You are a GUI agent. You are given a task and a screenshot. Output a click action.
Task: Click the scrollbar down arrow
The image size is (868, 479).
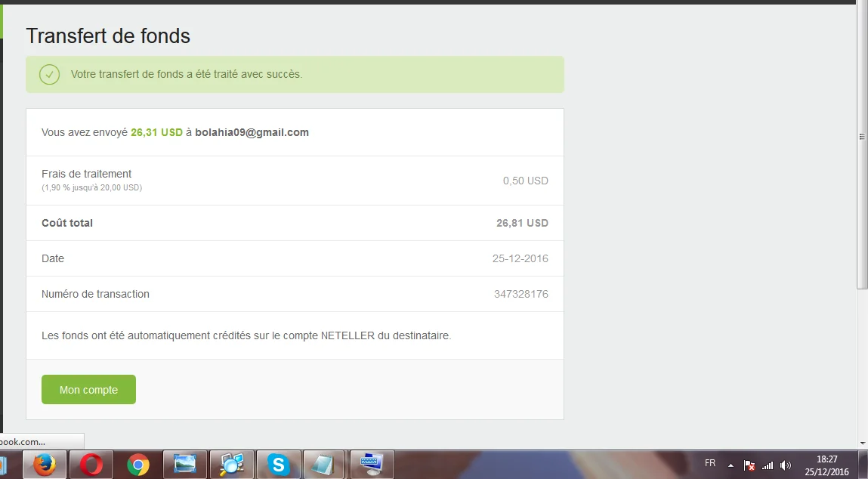coord(862,443)
